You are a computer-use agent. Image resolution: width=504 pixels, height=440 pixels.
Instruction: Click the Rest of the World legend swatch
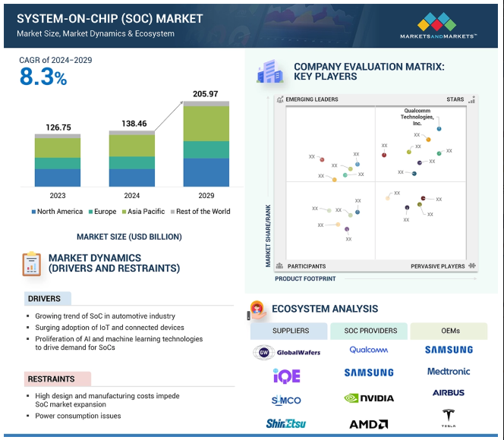pos(172,212)
